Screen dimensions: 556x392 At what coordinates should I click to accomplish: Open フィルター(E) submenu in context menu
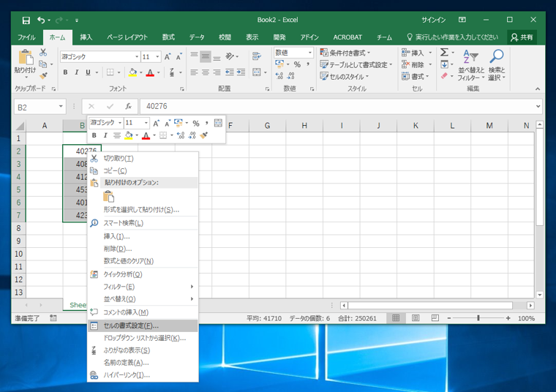click(x=143, y=287)
